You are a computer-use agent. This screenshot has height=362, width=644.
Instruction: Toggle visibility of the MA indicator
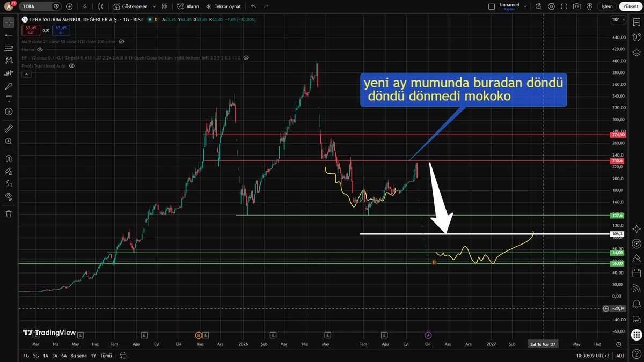[121, 41]
